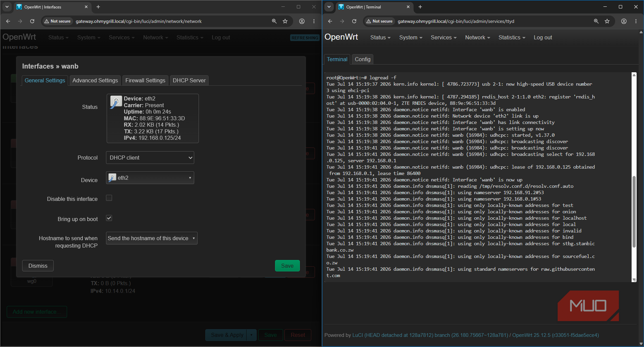The width and height of the screenshot is (644, 347).
Task: Open new tab in Interfaces browser window
Action: [98, 7]
